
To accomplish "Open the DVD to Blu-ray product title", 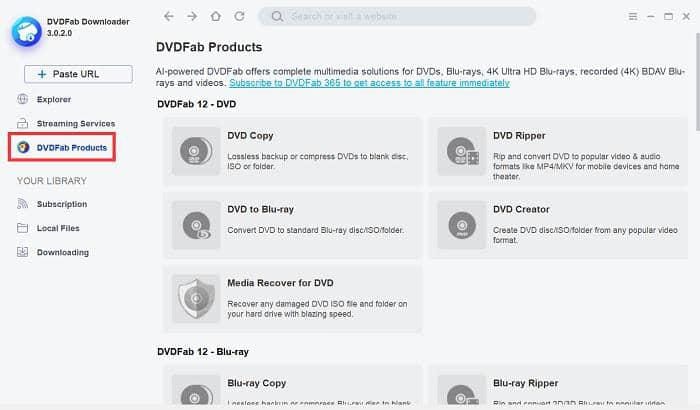I will (260, 209).
